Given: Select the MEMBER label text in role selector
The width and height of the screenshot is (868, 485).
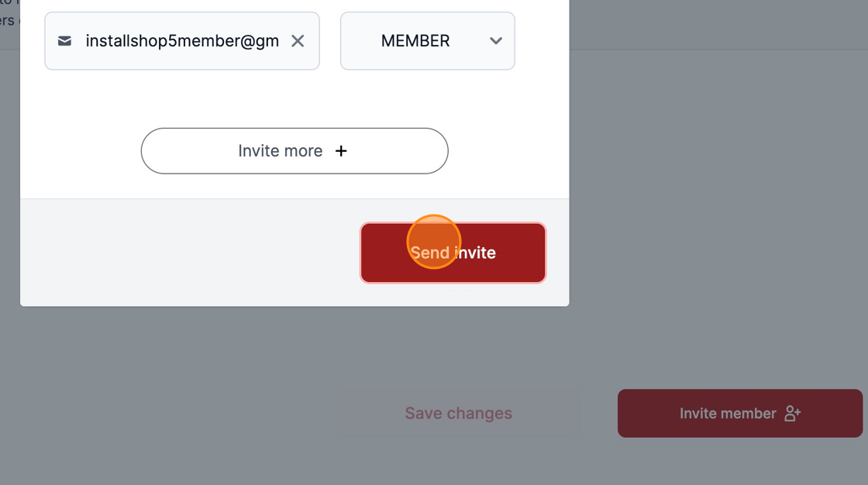Looking at the screenshot, I should (415, 41).
